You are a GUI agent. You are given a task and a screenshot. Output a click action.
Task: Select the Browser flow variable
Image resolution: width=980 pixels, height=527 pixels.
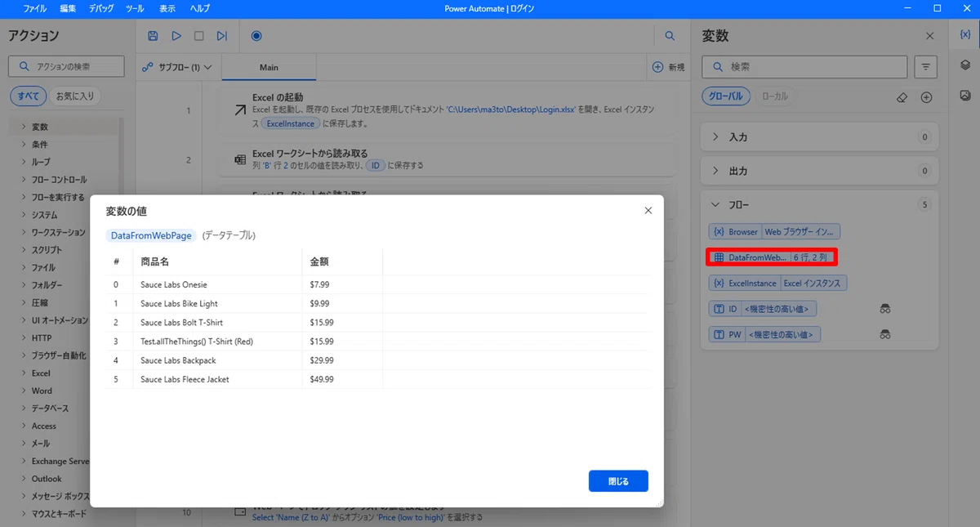pyautogui.click(x=774, y=232)
